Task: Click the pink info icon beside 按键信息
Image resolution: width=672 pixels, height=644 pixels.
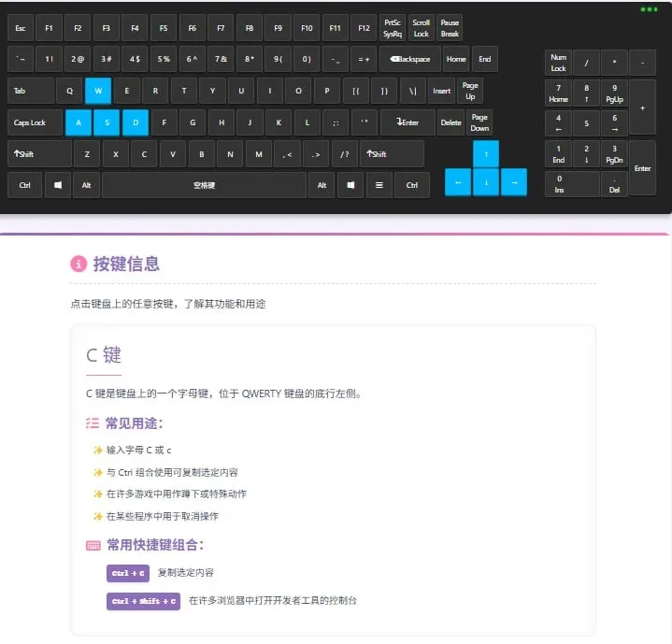Action: [x=79, y=264]
